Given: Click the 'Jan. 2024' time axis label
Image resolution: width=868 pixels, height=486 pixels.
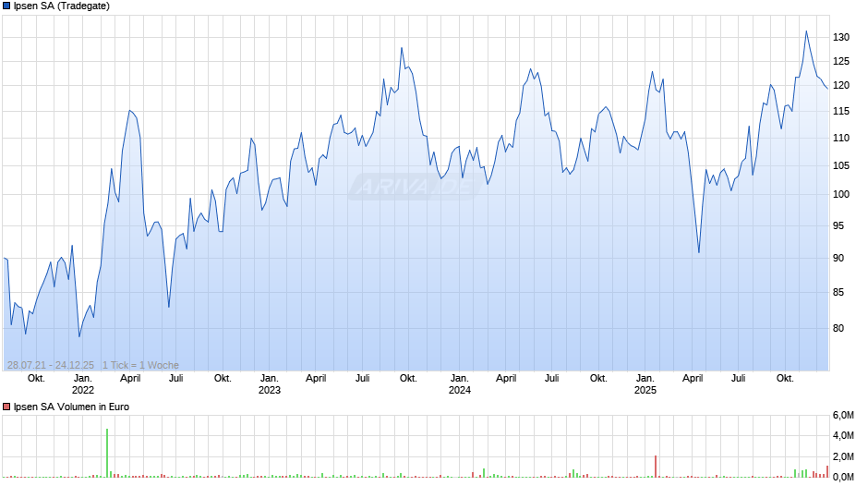Looking at the screenshot, I should (460, 384).
